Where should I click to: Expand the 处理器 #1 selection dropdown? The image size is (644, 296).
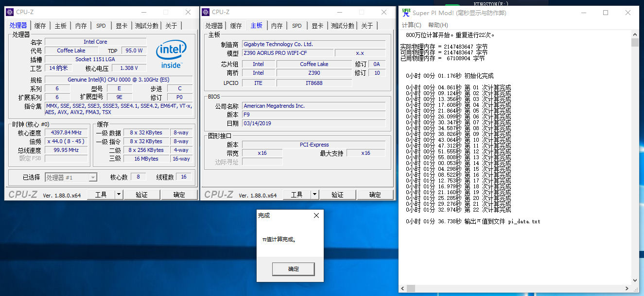click(x=92, y=178)
